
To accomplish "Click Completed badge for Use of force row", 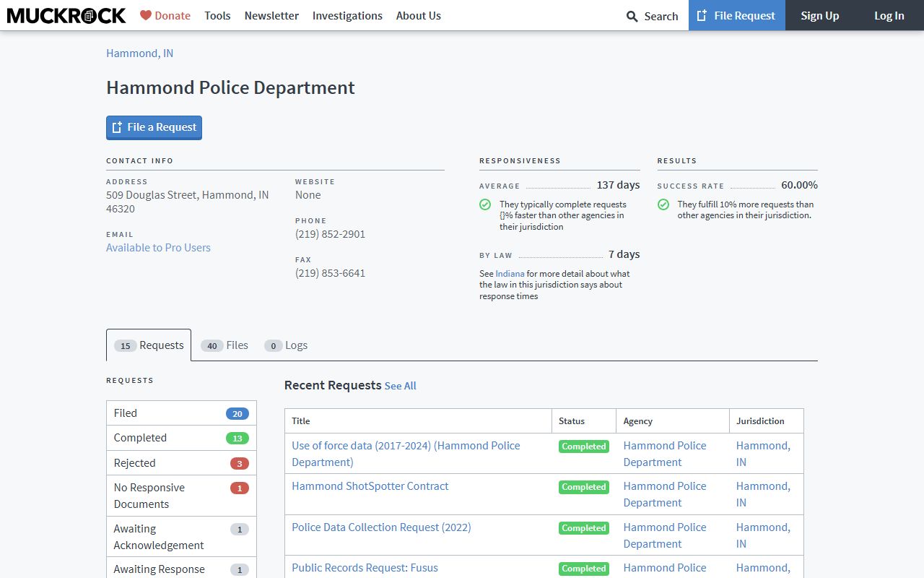I will click(x=584, y=447).
